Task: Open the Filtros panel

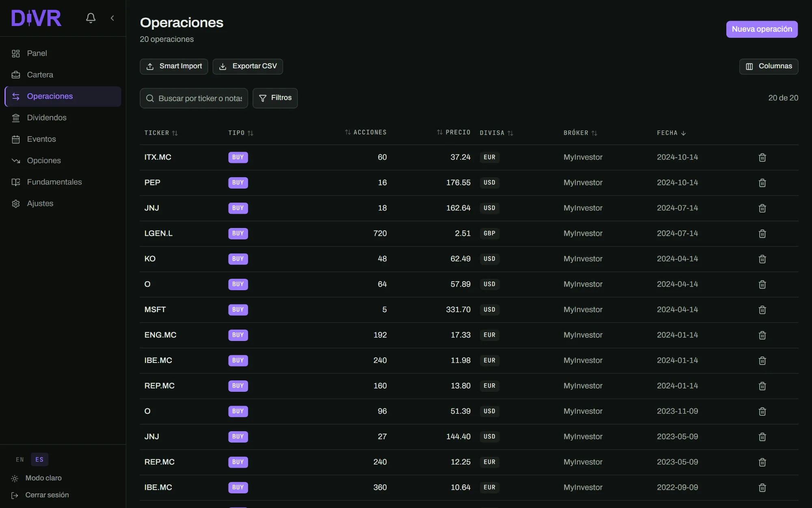Action: 275,98
